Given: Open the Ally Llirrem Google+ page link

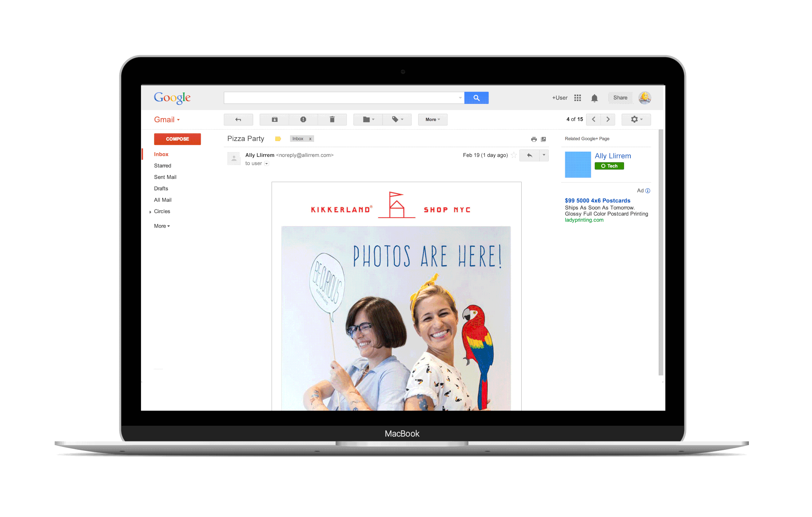Looking at the screenshot, I should (x=613, y=156).
